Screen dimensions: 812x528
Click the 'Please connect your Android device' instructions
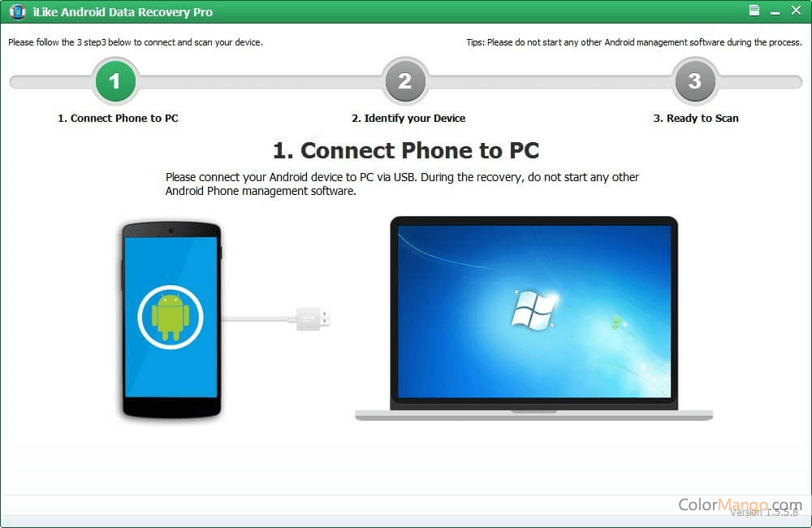click(402, 184)
